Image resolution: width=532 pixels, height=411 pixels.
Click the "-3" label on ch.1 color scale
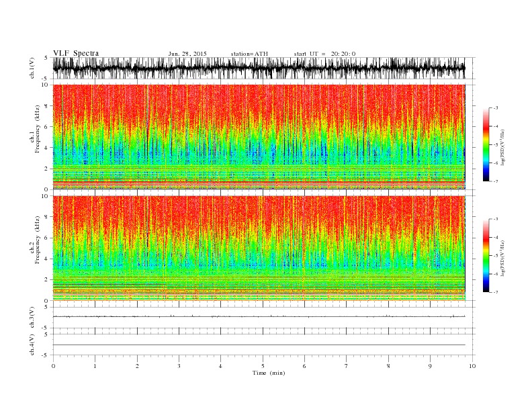coord(496,108)
